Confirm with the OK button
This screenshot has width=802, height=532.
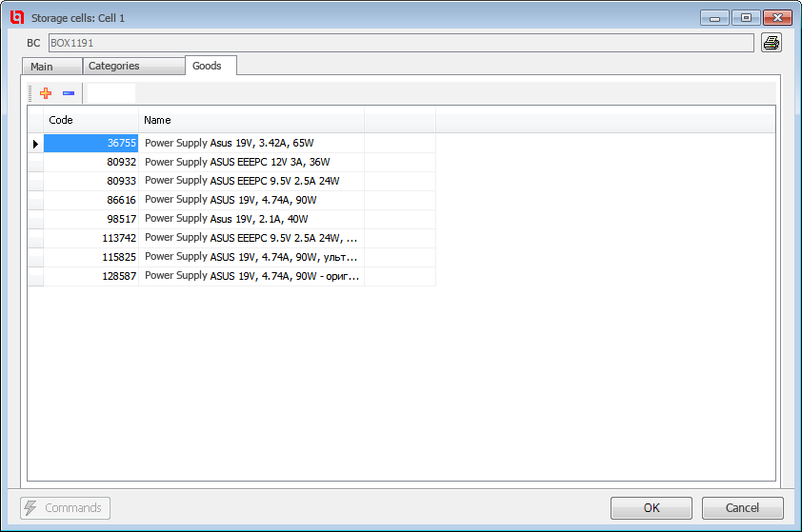coord(652,508)
